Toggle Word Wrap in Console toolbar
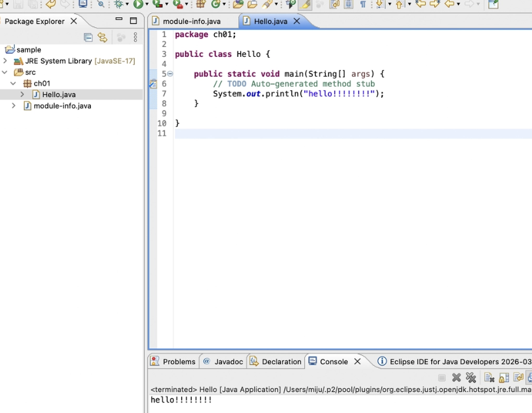 pyautogui.click(x=518, y=377)
